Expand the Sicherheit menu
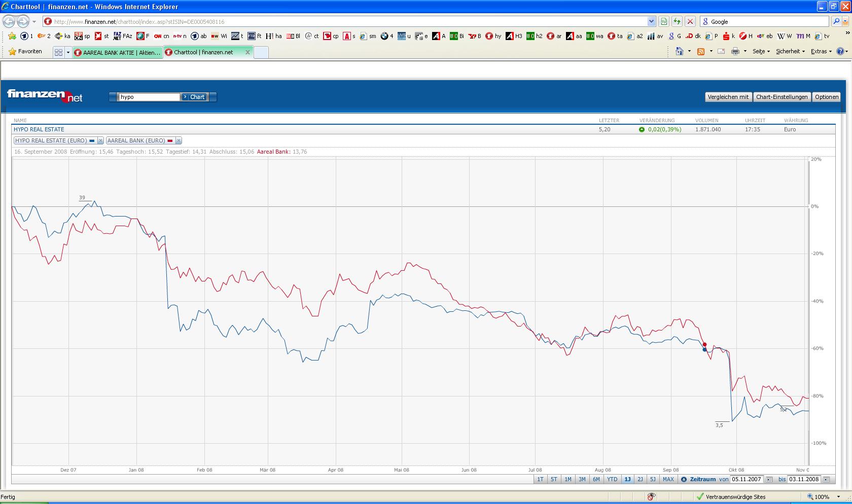The image size is (852, 504). coord(790,52)
